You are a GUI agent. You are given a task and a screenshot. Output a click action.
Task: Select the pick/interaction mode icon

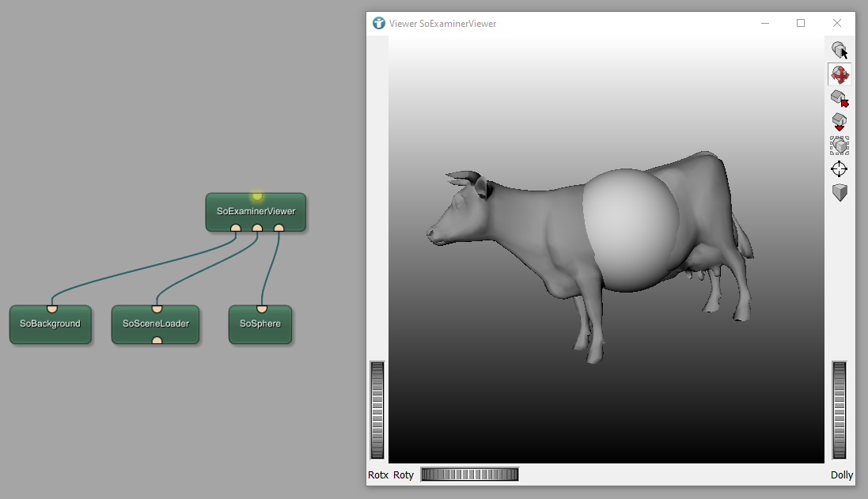839,51
